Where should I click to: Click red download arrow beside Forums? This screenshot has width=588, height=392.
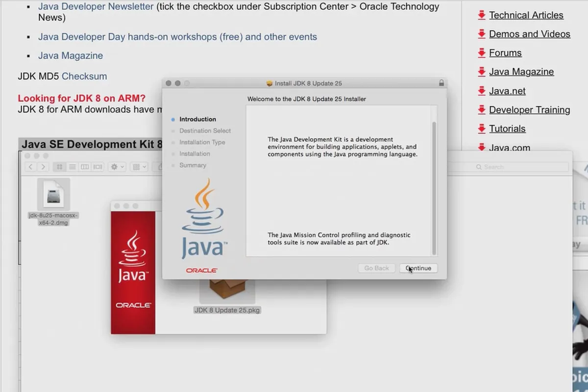[482, 53]
